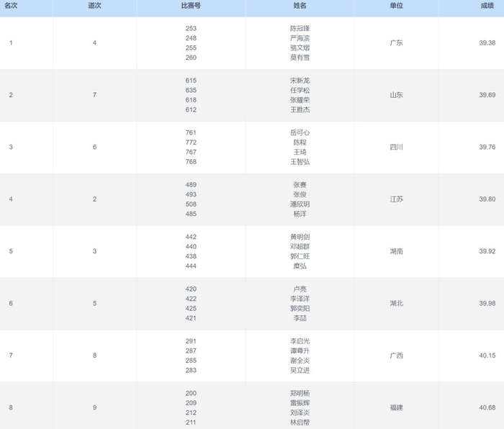The image size is (504, 429).
Task: Click team name 湖南
Action: pyautogui.click(x=396, y=251)
